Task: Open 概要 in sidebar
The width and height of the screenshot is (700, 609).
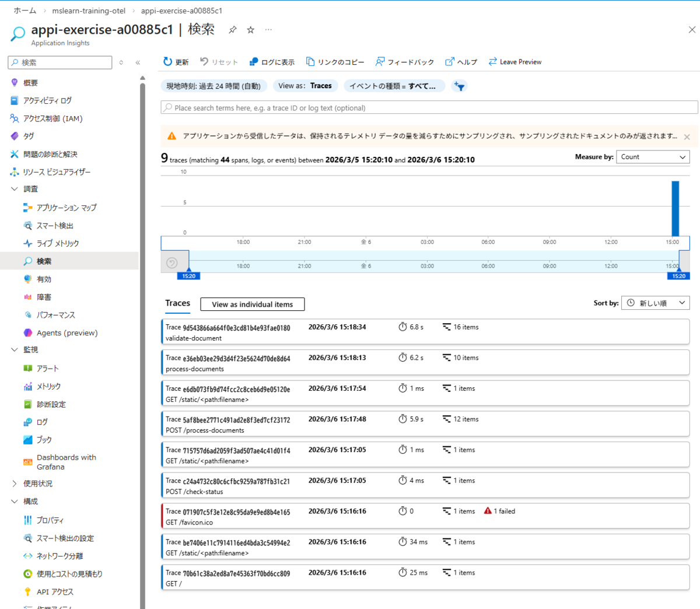Action: point(30,83)
